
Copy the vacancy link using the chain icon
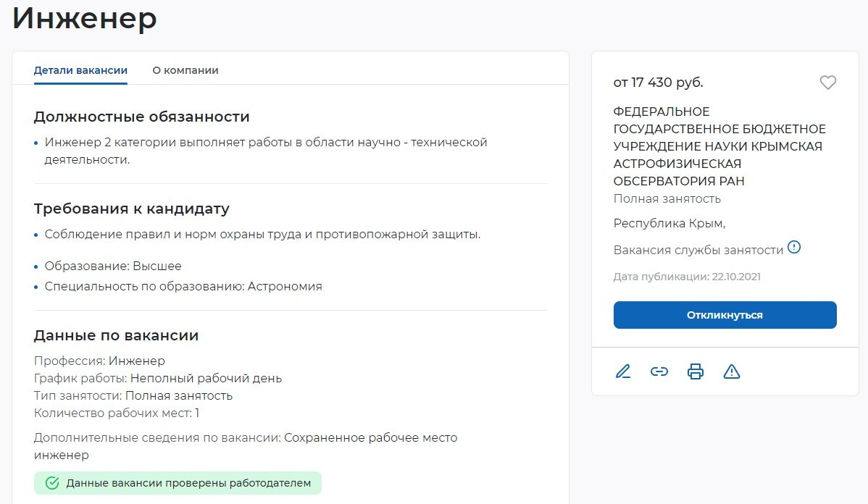[659, 371]
